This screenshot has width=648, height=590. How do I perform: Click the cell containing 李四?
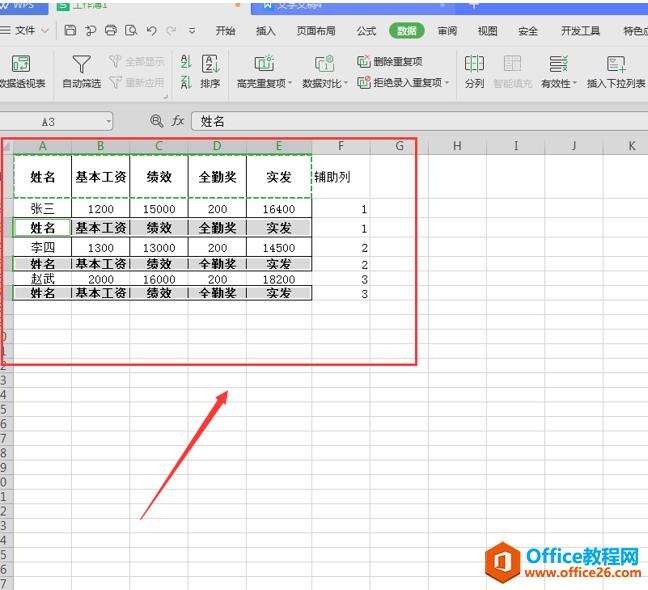(x=43, y=247)
